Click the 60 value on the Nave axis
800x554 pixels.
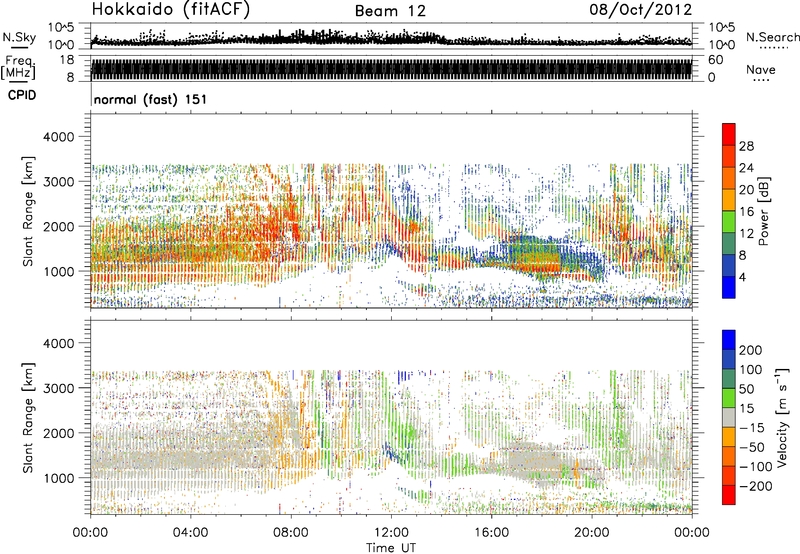716,60
